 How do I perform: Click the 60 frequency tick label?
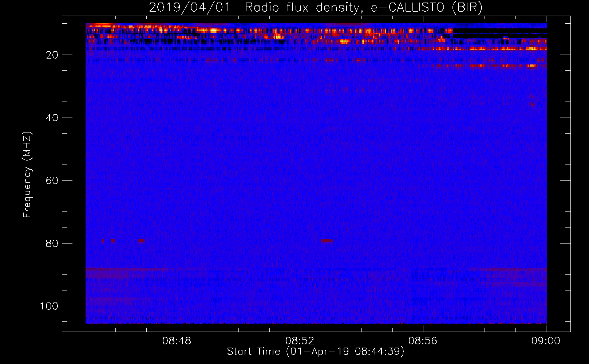tap(52, 181)
